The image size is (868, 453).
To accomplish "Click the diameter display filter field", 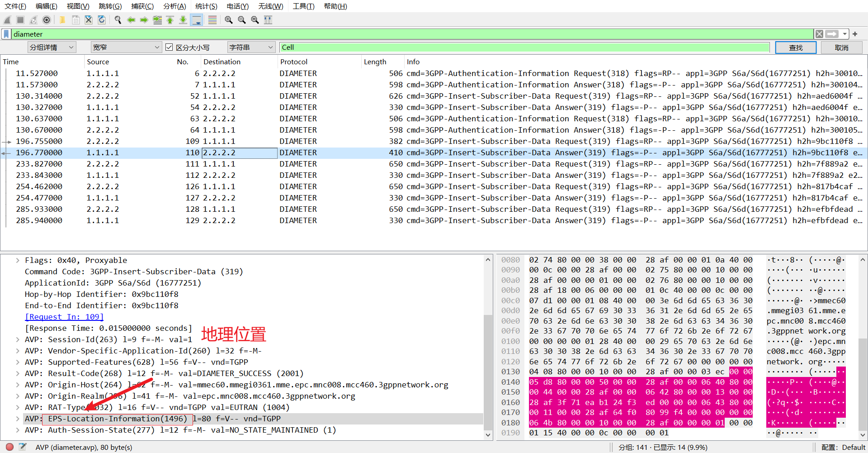I will pos(413,34).
